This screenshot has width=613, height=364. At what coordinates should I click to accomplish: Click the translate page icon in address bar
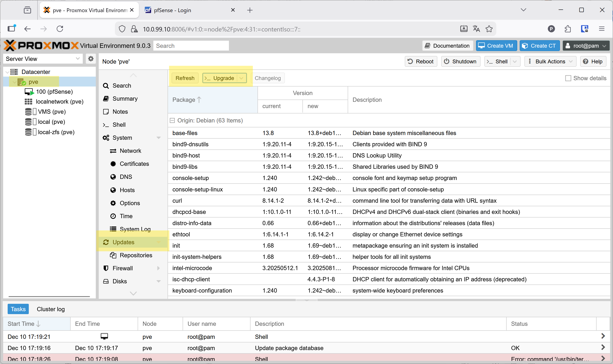tap(476, 29)
